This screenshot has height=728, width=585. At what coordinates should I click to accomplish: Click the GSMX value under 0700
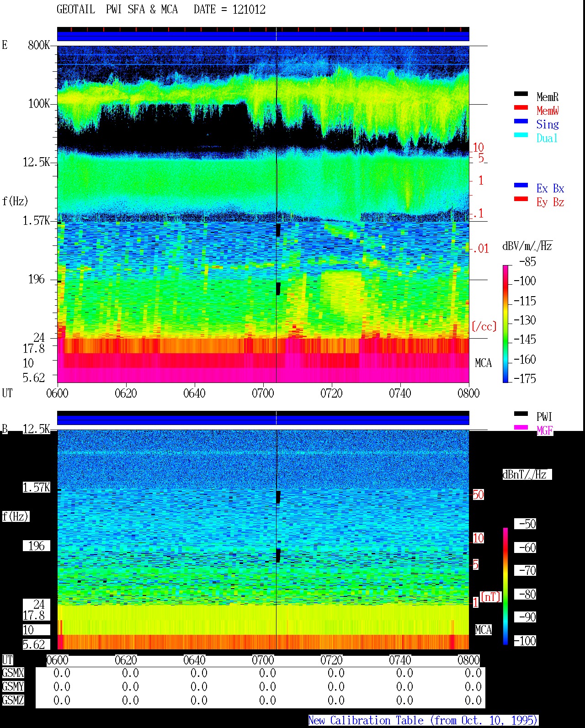pyautogui.click(x=267, y=673)
